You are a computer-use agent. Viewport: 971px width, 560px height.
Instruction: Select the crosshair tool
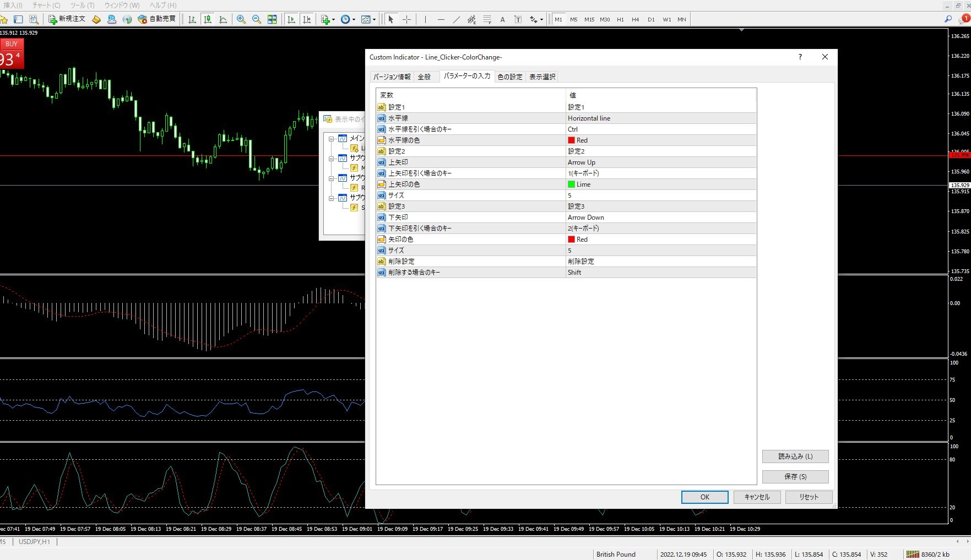406,19
